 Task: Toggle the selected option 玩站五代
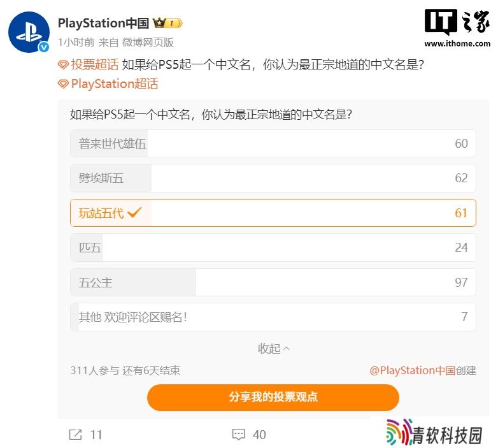[273, 213]
